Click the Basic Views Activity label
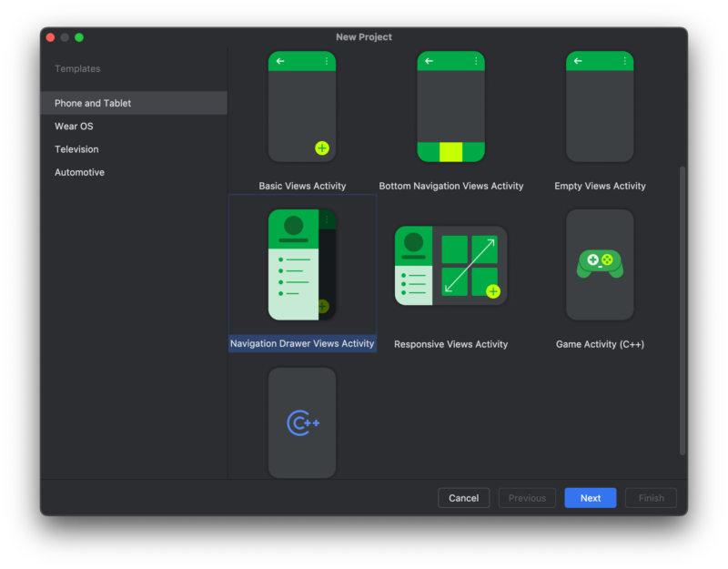The width and height of the screenshot is (728, 569). point(302,186)
